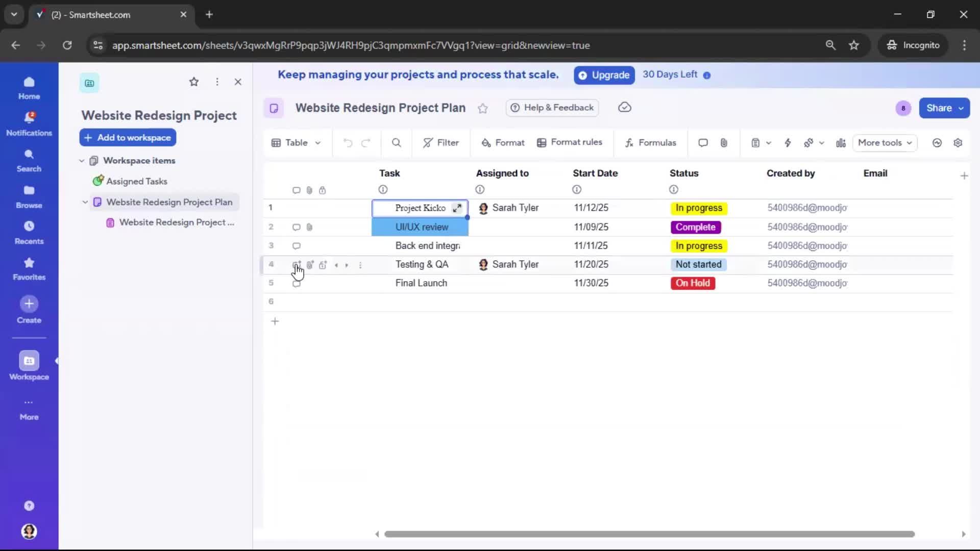
Task: Expand the More tools dropdown
Action: click(885, 143)
